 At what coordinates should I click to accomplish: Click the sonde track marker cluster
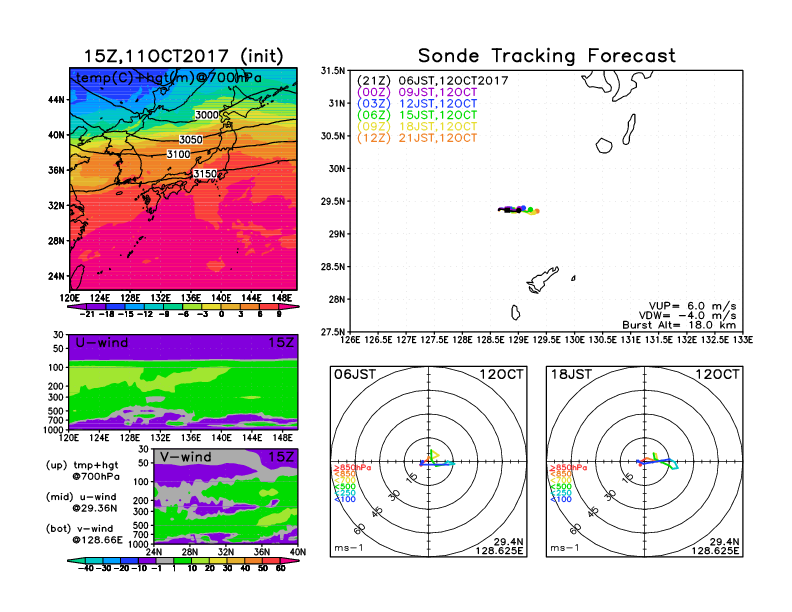click(x=518, y=210)
